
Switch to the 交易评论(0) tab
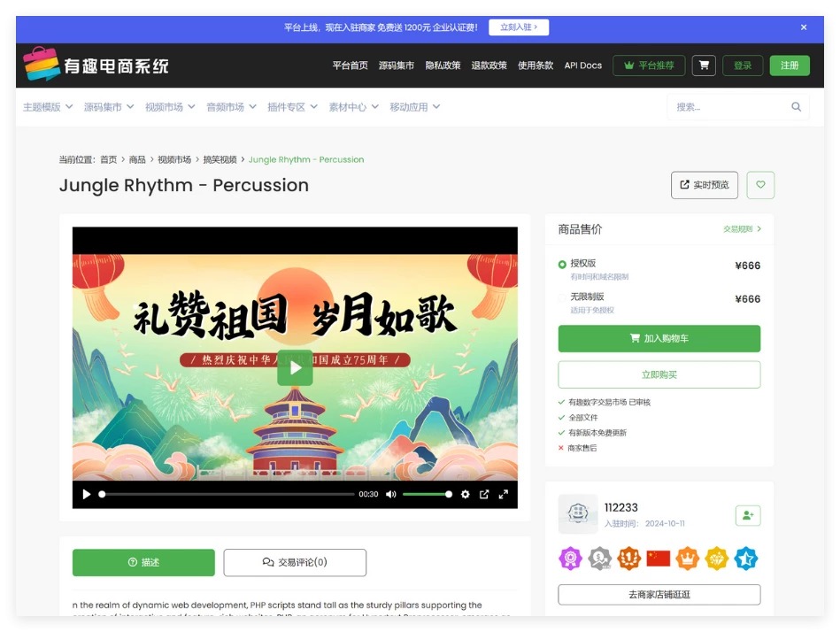[x=295, y=562]
